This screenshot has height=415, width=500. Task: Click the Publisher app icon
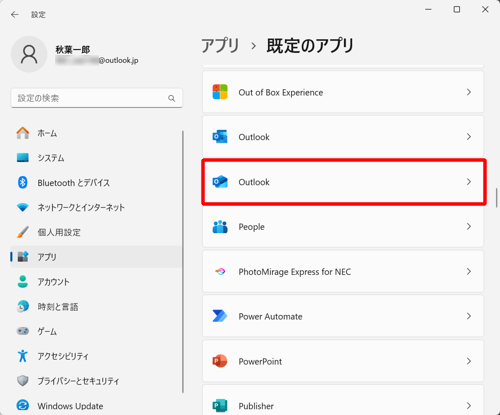pyautogui.click(x=220, y=406)
